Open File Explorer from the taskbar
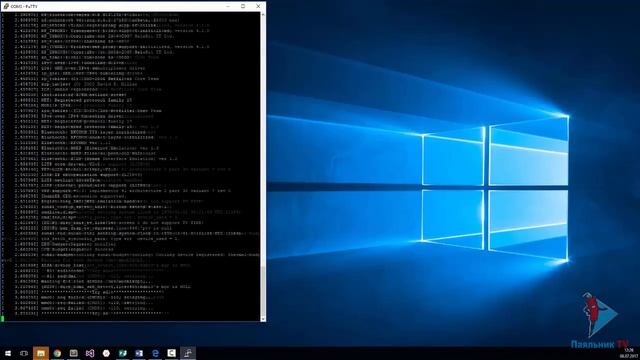The width and height of the screenshot is (640, 360). (x=41, y=353)
